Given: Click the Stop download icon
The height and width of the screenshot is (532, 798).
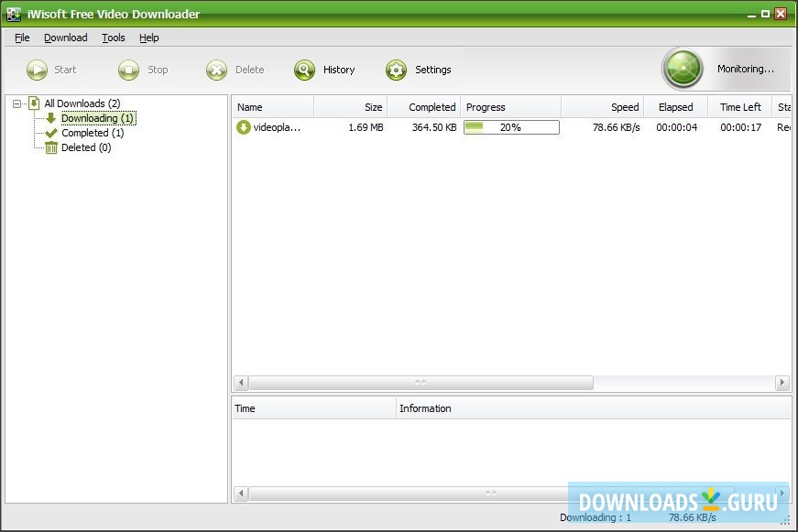Looking at the screenshot, I should 126,69.
